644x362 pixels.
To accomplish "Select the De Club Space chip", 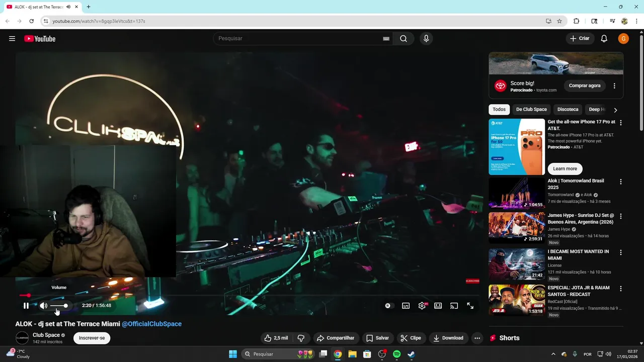I will (x=531, y=110).
